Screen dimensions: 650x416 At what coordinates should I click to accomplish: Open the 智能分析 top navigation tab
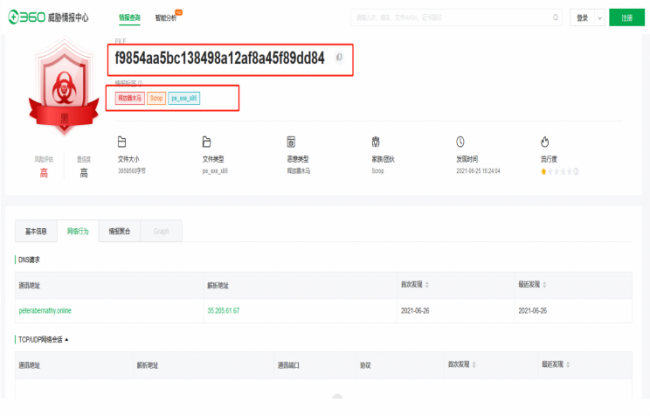(165, 18)
